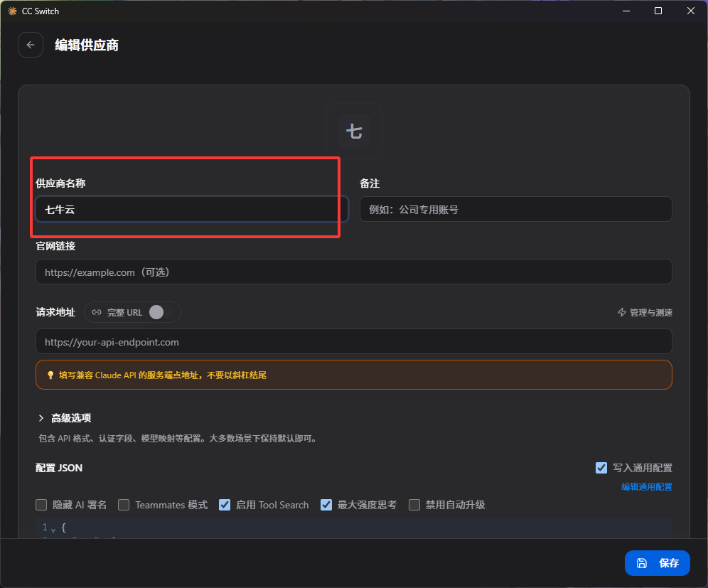This screenshot has height=588, width=708.
Task: Click the 高级选项 description text
Action: 178,439
